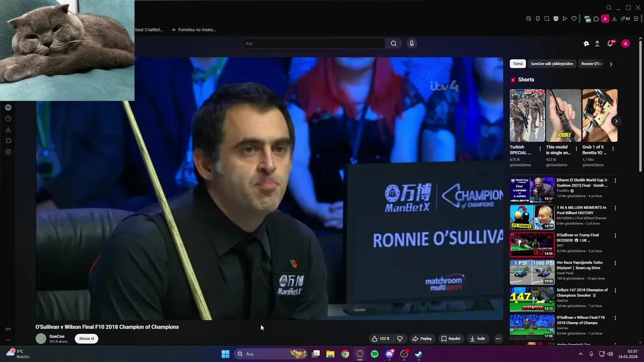Open browser downloads tray icon in toolbar
This screenshot has width=644, height=362.
pos(614,19)
